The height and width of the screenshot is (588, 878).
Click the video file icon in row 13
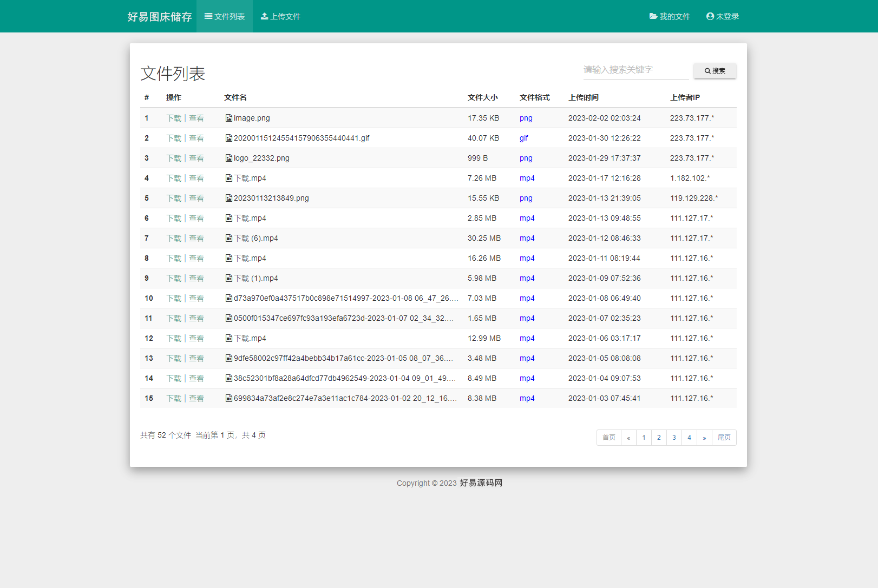[229, 358]
